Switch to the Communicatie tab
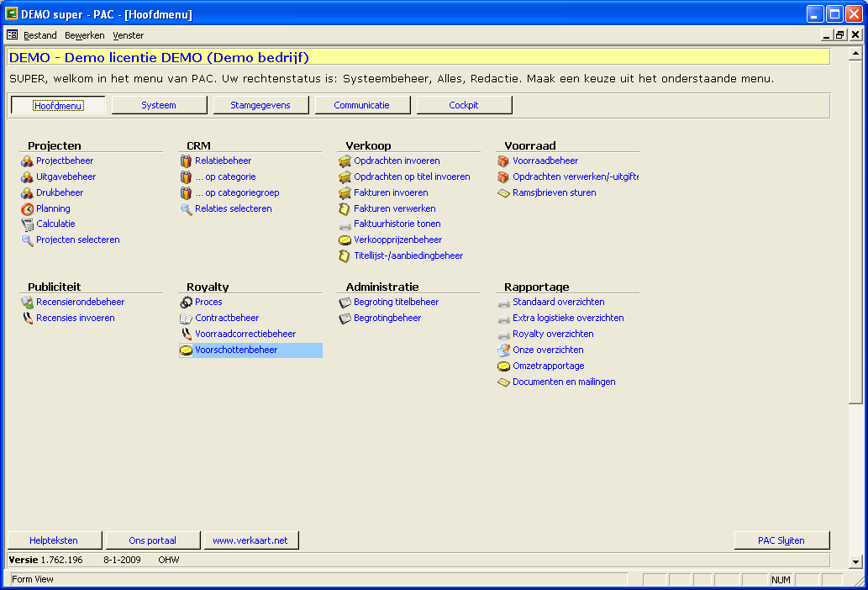868x590 pixels. pyautogui.click(x=362, y=105)
